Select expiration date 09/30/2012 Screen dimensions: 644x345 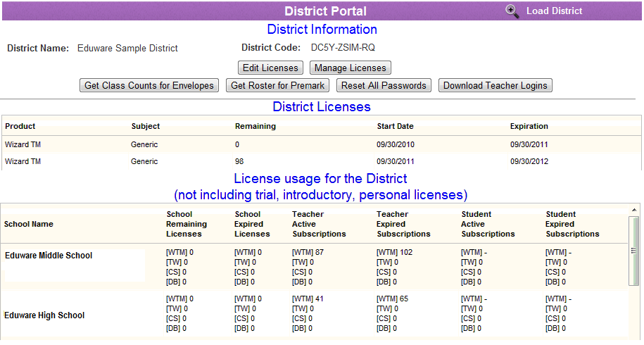(x=529, y=161)
